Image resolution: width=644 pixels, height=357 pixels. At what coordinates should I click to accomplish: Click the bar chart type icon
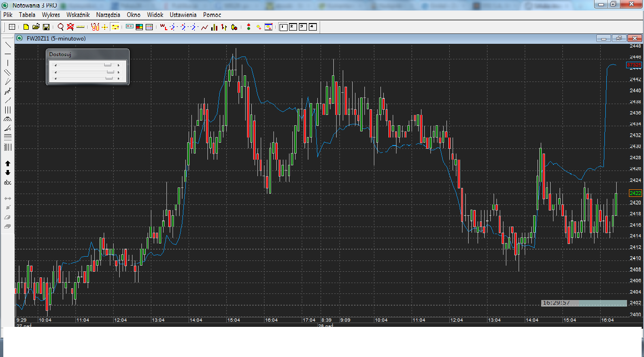click(x=215, y=27)
